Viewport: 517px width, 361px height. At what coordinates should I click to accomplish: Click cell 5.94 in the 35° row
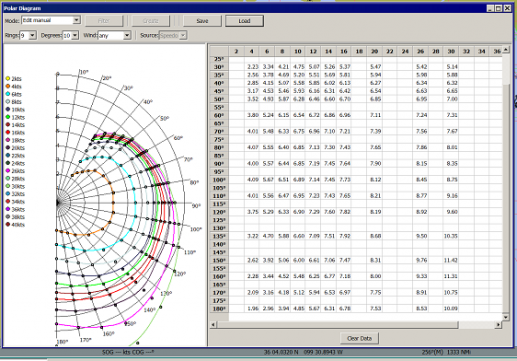375,75
